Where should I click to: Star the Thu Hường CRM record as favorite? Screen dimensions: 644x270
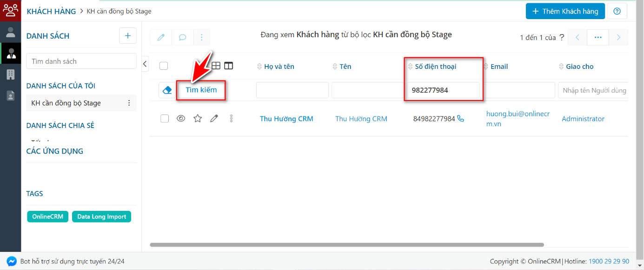pyautogui.click(x=197, y=118)
